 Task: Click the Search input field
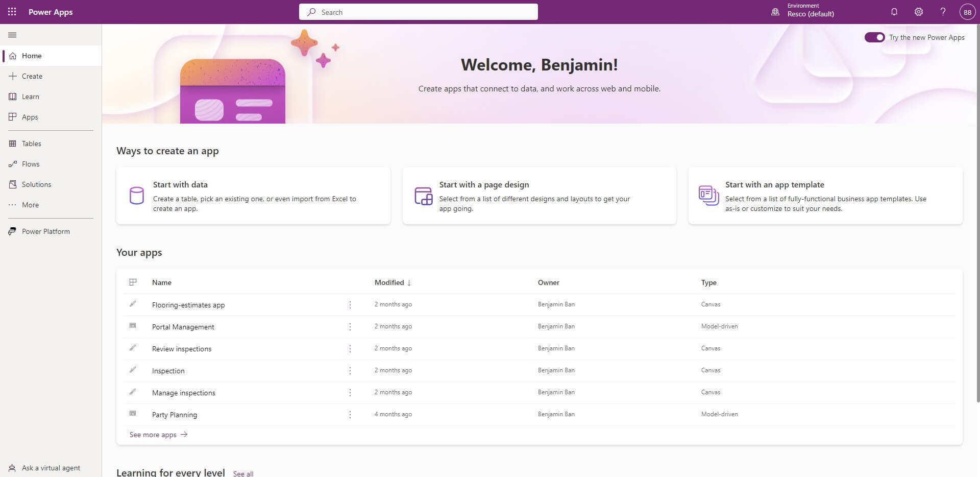click(x=419, y=12)
